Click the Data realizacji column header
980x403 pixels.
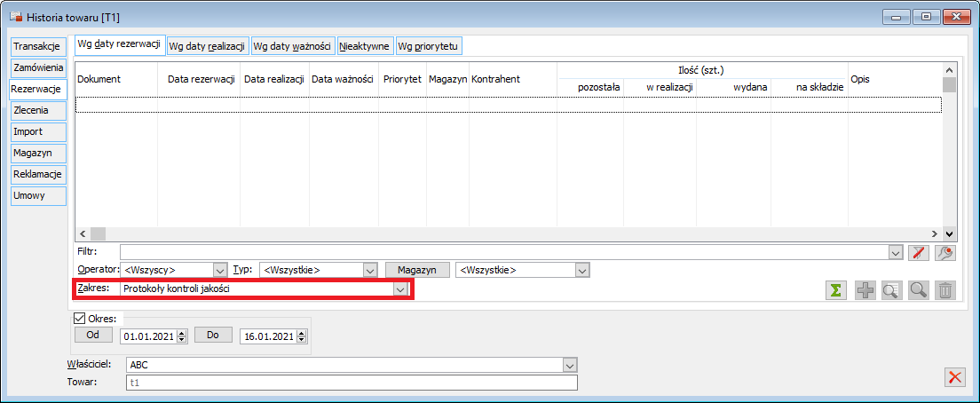coord(274,79)
